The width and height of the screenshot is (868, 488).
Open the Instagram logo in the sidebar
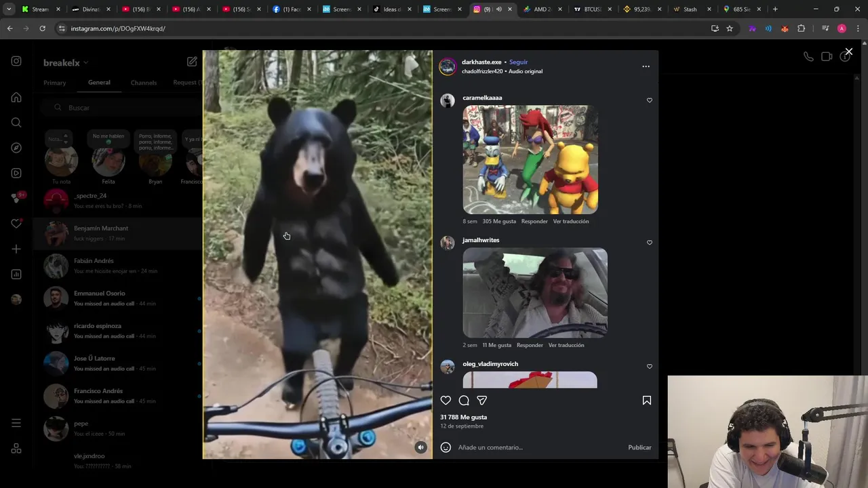(16, 61)
